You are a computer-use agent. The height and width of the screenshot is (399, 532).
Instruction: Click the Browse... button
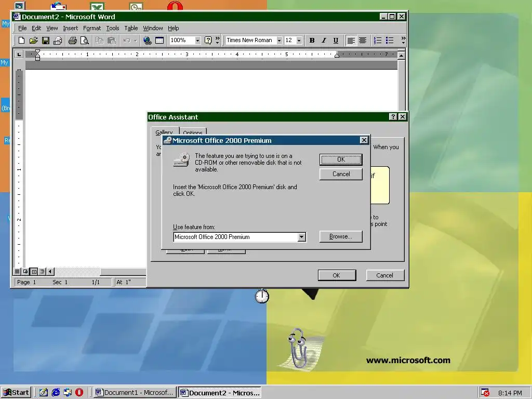click(x=341, y=236)
